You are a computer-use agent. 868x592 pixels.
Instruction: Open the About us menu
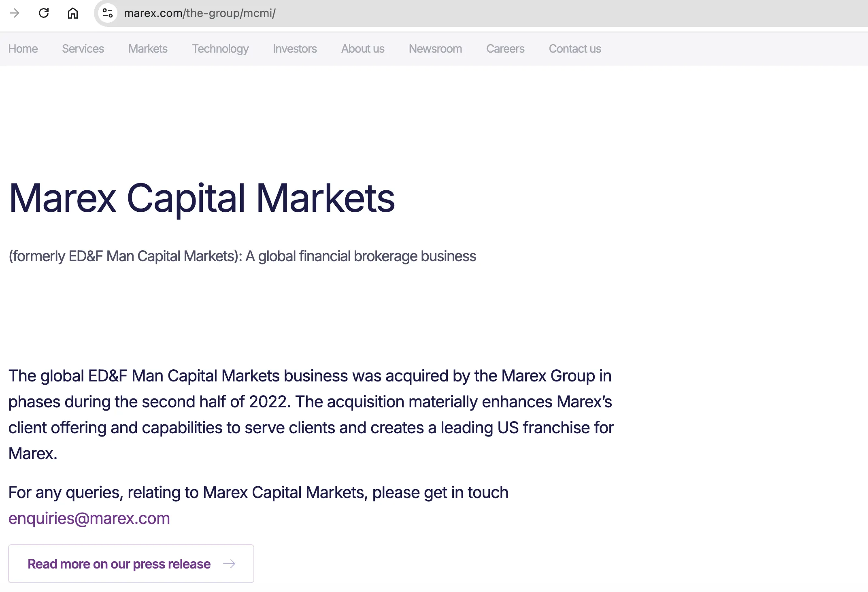point(363,49)
